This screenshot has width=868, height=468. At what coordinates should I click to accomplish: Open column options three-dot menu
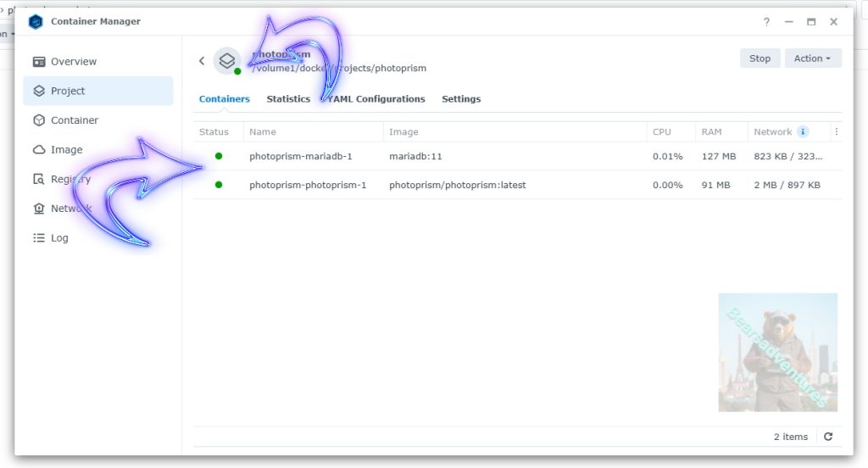(x=837, y=131)
